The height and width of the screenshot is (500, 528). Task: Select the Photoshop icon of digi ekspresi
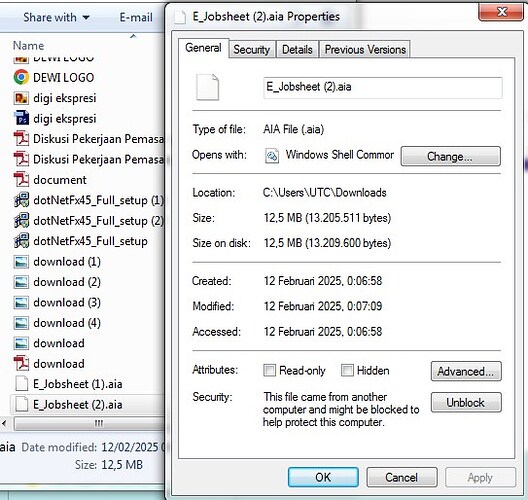(x=21, y=119)
